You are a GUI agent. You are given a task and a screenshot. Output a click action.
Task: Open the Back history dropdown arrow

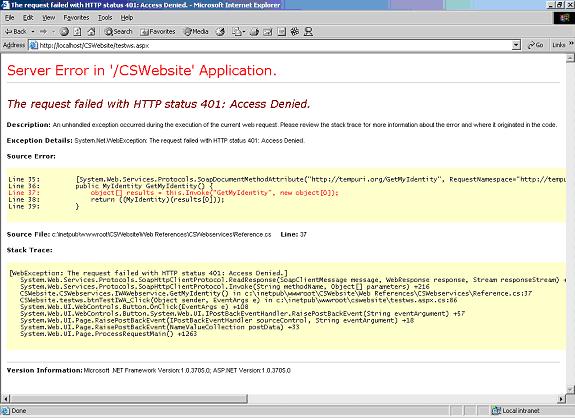point(33,32)
